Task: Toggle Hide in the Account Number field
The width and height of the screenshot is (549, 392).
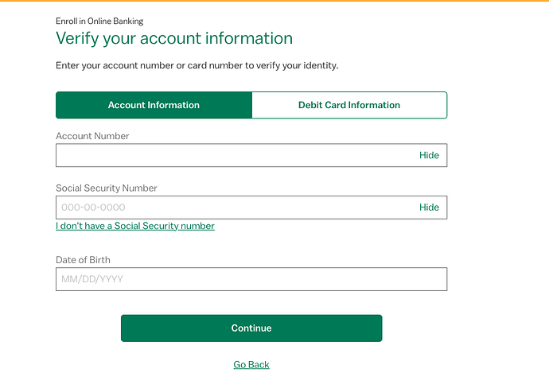Action: pos(429,156)
